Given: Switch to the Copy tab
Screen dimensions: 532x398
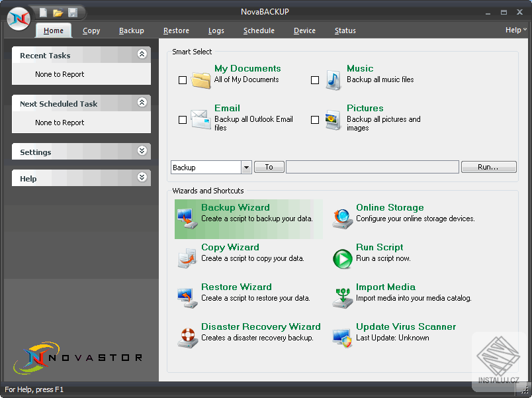Looking at the screenshot, I should [x=91, y=30].
